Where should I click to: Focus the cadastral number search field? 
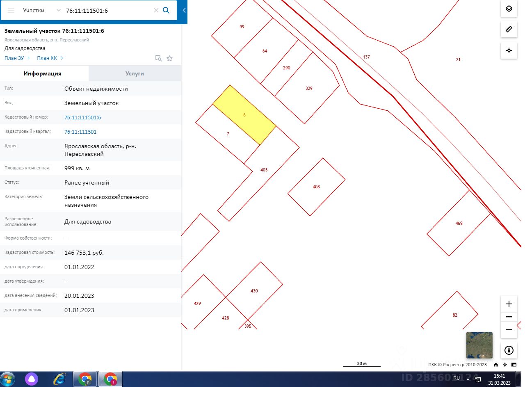107,10
